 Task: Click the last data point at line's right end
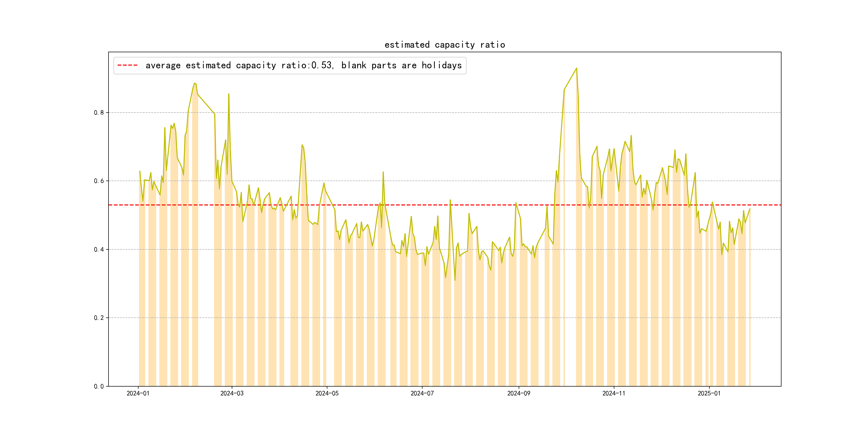pyautogui.click(x=750, y=209)
